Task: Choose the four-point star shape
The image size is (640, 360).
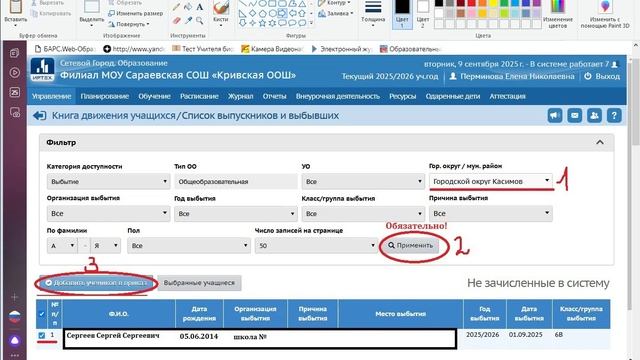Action: click(252, 23)
